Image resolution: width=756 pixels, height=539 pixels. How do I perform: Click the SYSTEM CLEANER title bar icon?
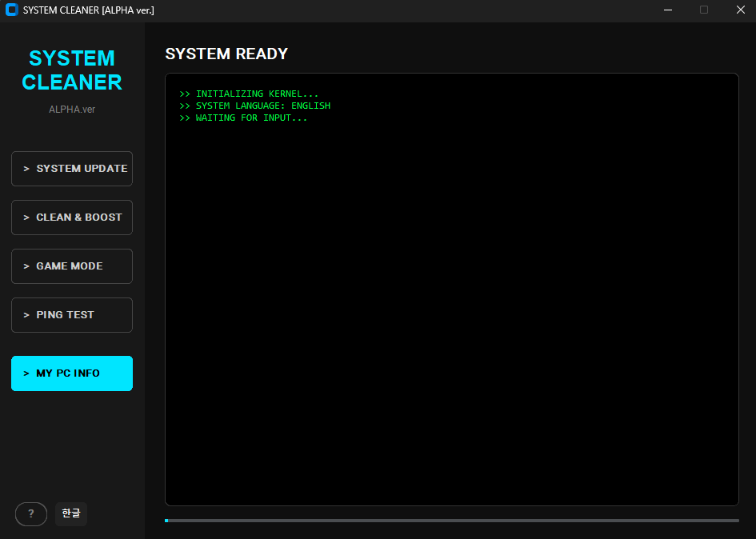click(10, 10)
